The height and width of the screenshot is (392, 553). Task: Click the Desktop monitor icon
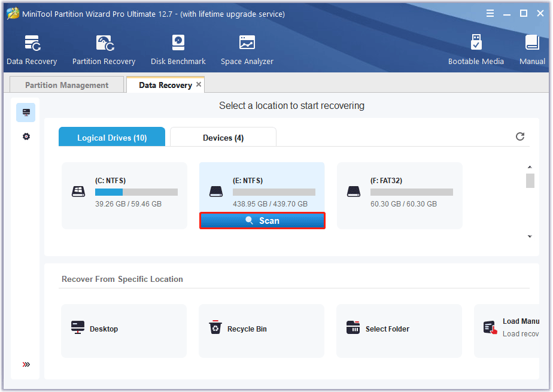(x=78, y=327)
